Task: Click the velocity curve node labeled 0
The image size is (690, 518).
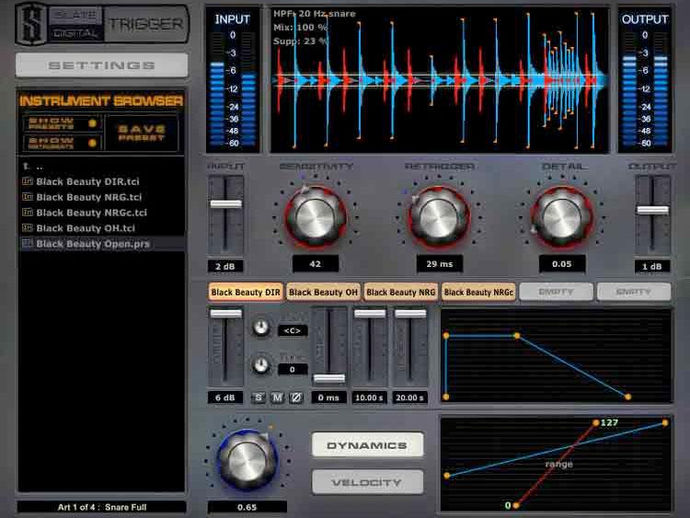Action: 516,506
